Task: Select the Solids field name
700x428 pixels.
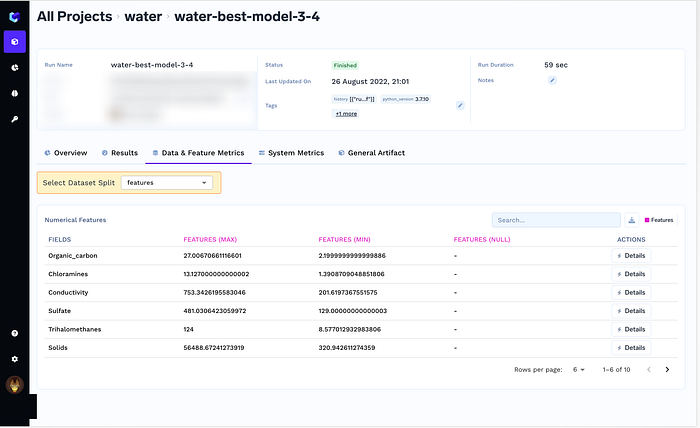Action: tap(58, 348)
